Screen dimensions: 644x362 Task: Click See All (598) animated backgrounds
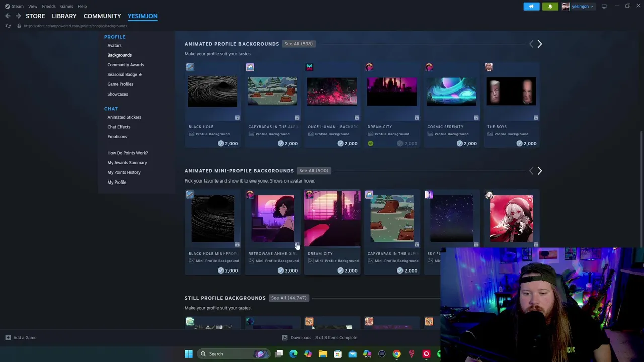[x=298, y=44]
